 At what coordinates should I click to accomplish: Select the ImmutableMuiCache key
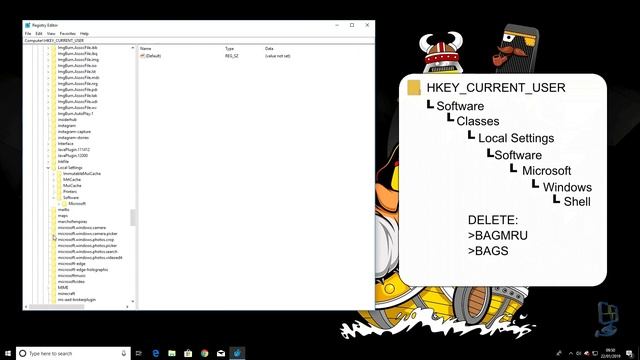(82, 173)
